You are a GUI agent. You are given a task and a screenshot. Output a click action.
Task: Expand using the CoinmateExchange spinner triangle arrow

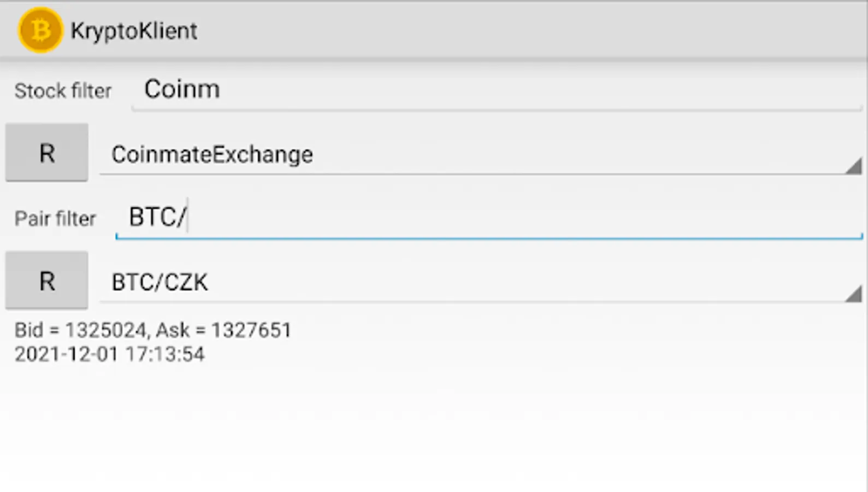[x=853, y=166]
